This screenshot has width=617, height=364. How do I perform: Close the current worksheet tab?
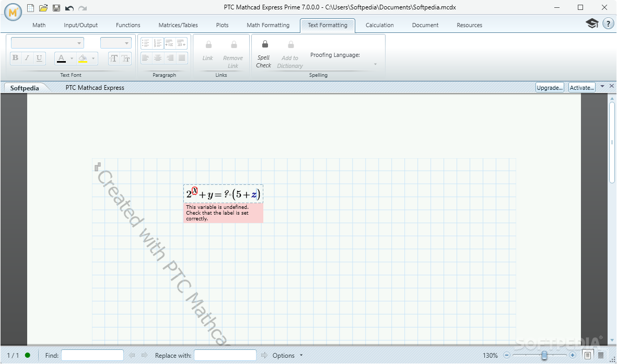pos(611,86)
